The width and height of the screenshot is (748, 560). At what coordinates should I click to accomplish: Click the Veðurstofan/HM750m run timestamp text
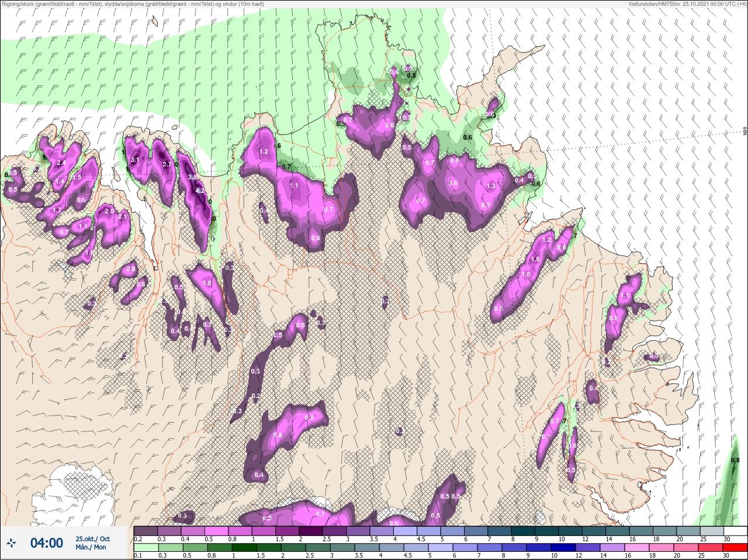pos(687,4)
